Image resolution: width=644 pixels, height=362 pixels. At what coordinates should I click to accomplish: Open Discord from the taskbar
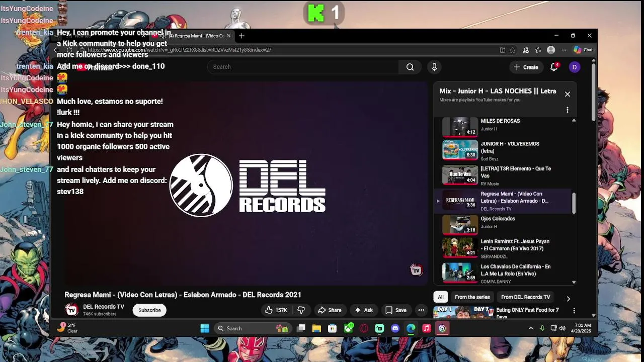click(395, 328)
